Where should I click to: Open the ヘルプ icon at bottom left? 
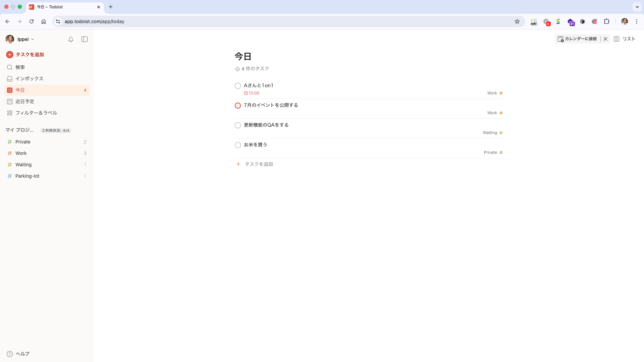(10, 354)
